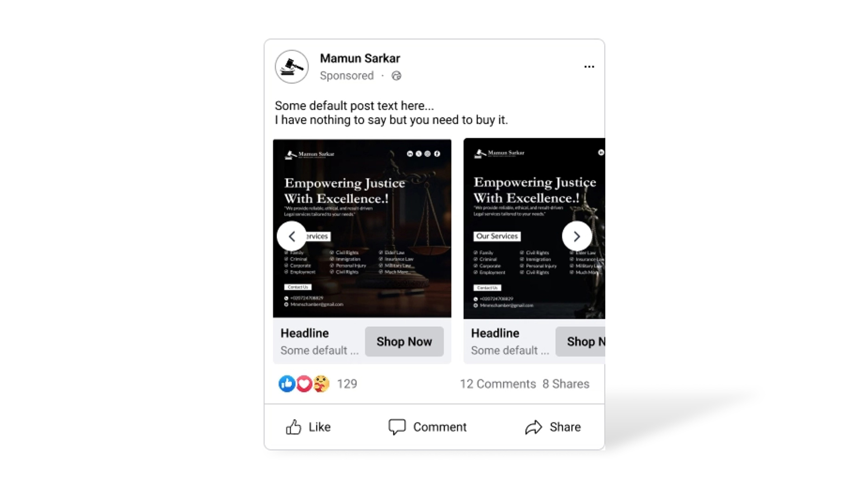View the 8 Shares link
The height and width of the screenshot is (488, 868).
point(566,384)
